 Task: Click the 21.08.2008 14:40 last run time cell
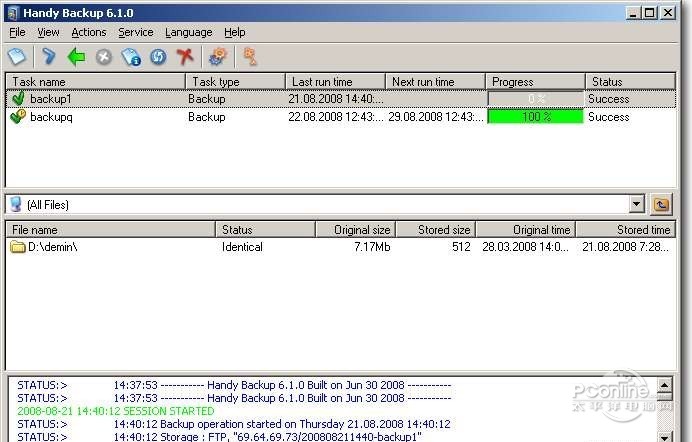(x=336, y=99)
